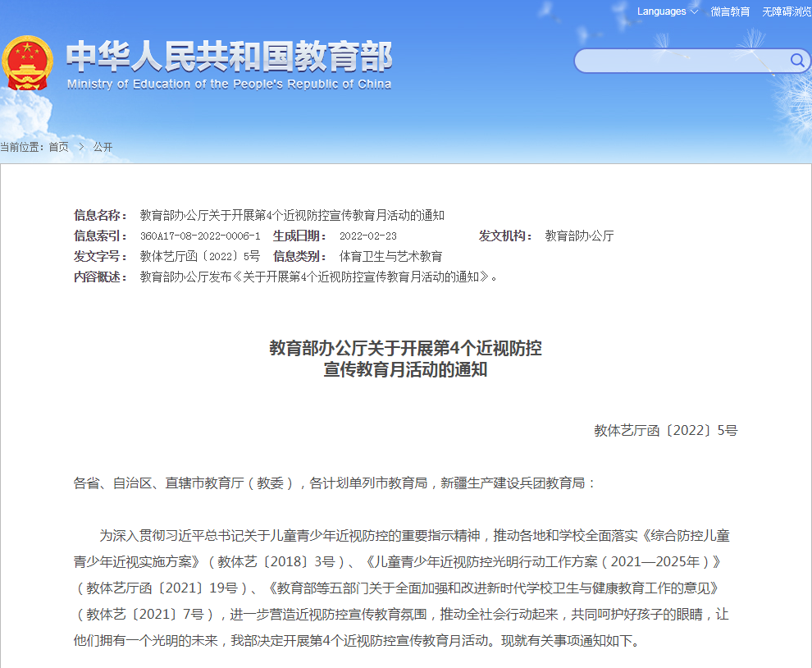Go to 首页 in the breadcrumb
The height and width of the screenshot is (668, 812).
pos(58,147)
